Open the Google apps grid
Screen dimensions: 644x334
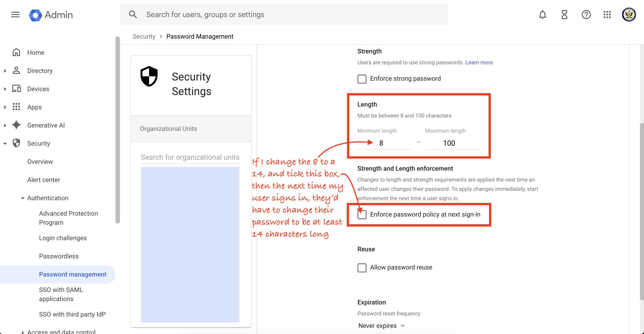[607, 15]
